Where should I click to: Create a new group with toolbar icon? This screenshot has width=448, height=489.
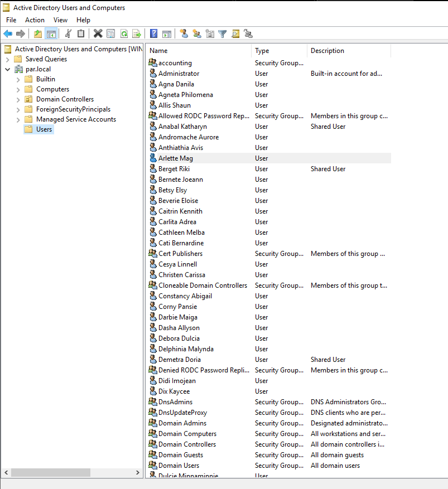click(197, 33)
